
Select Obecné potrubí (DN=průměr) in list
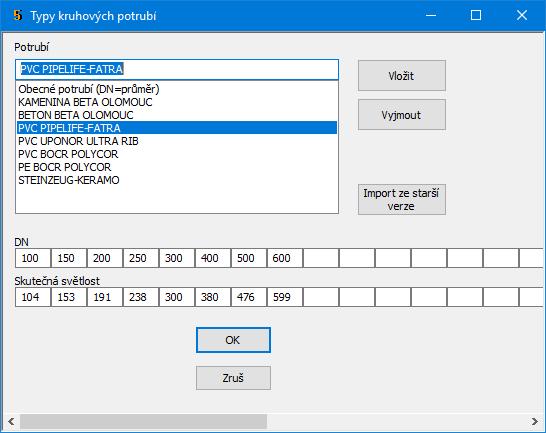(x=177, y=89)
